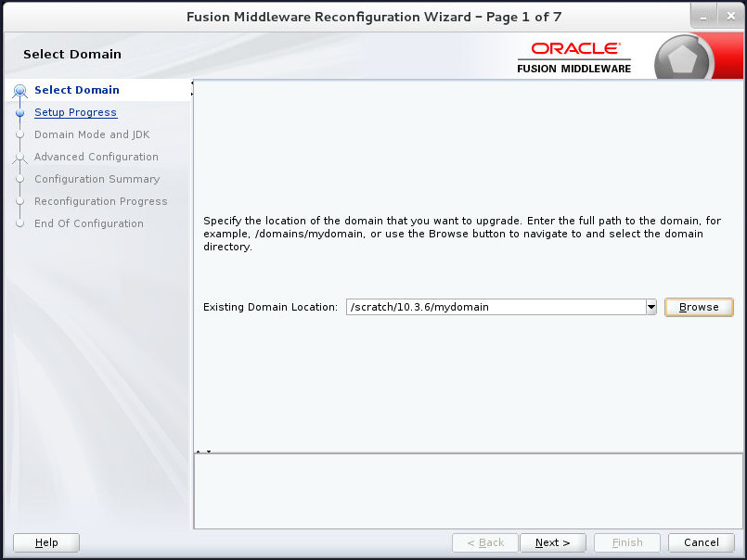Click the message pane split arrows
747x560 pixels.
coord(203,451)
